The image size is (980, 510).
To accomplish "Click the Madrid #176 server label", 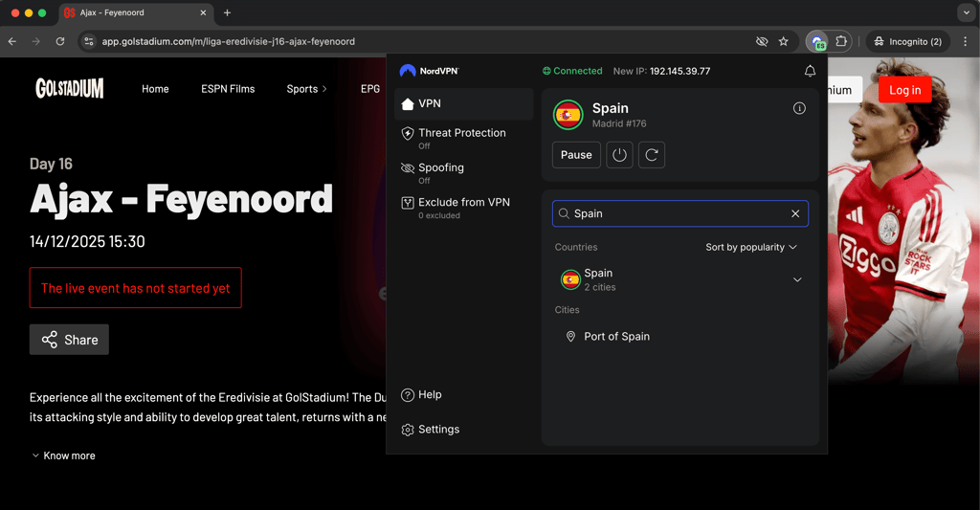I will tap(619, 123).
